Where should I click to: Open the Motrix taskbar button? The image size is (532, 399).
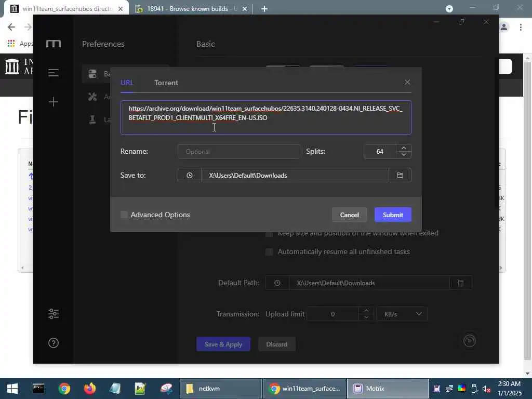[x=388, y=389]
